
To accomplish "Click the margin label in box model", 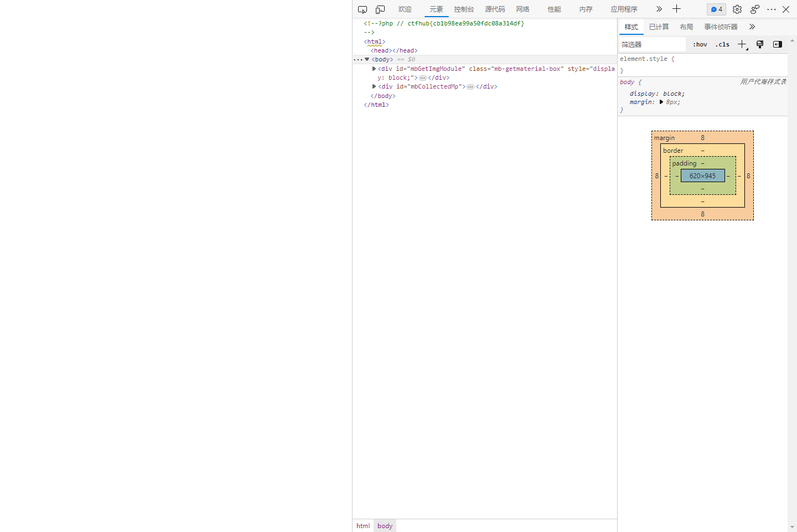I will (664, 138).
